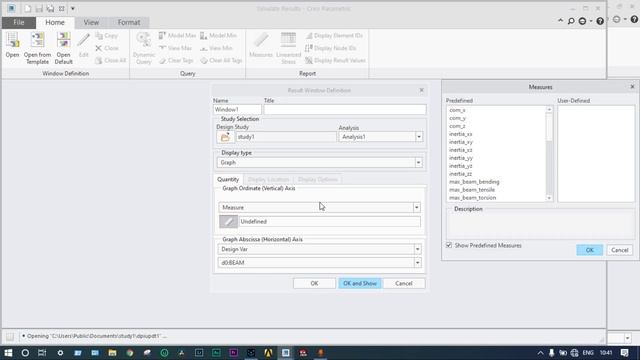Image resolution: width=640 pixels, height=360 pixels.
Task: Open the d0:BEAM variable dropdown
Action: 417,263
